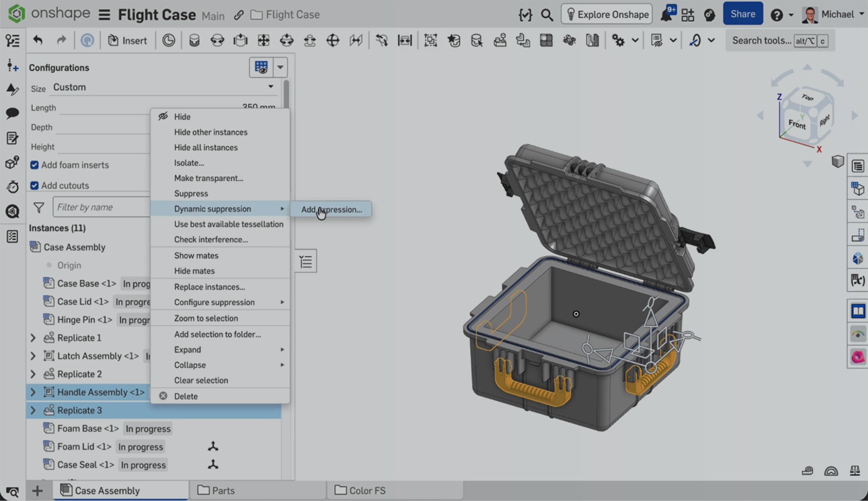Screen dimensions: 868x501
Task: Open the pink appearance panel icon
Action: (858, 357)
